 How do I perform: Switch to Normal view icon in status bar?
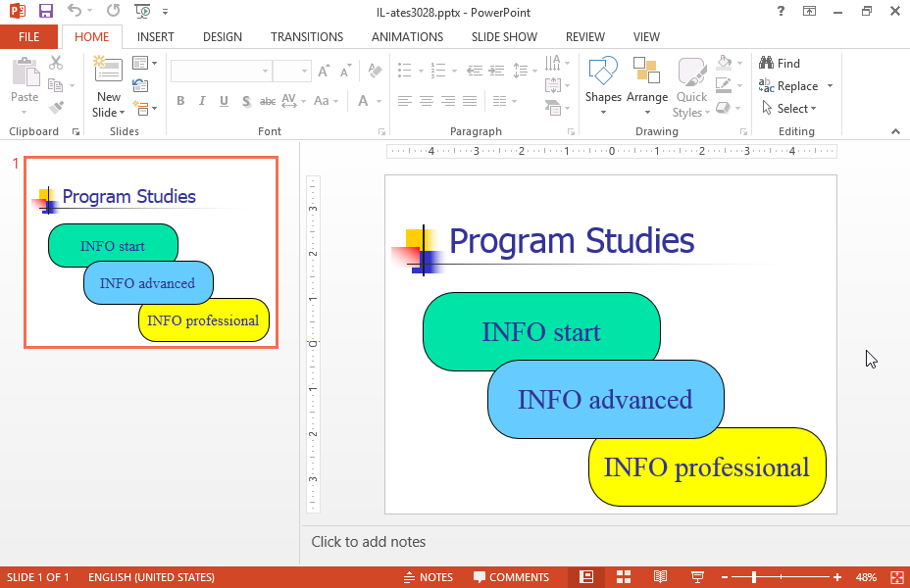click(586, 577)
